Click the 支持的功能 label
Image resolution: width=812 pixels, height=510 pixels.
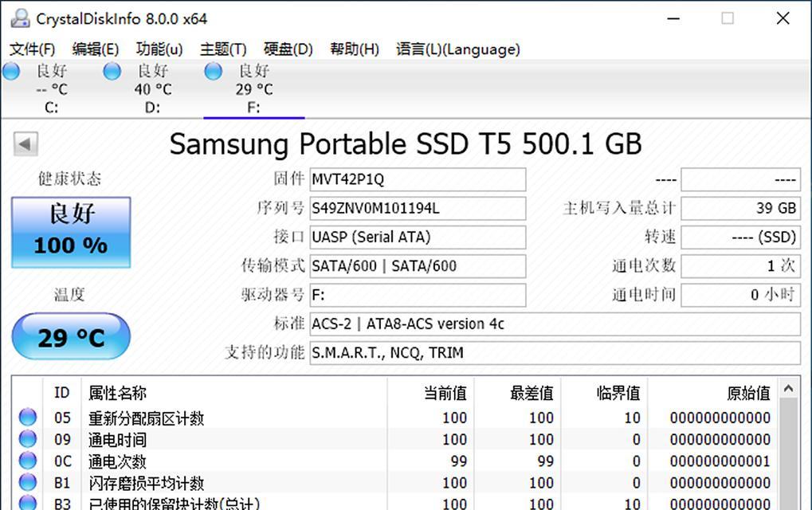click(x=265, y=352)
